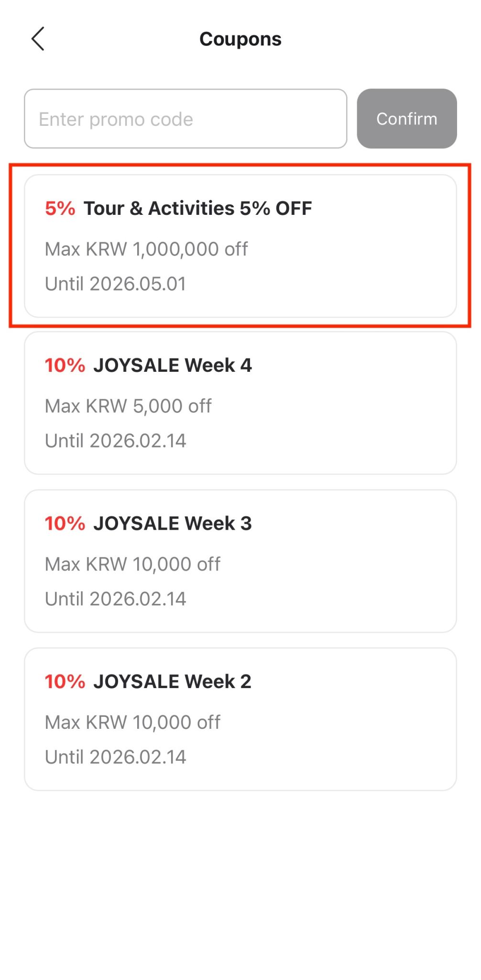
Task: Pick the JOYSALE Week 3 coupon title
Action: pos(172,523)
